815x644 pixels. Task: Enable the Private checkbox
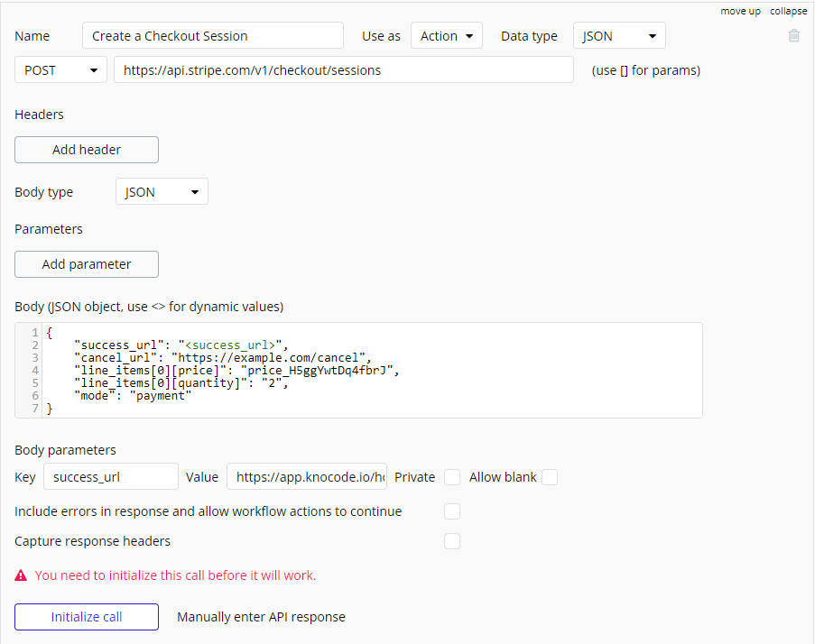tap(452, 476)
